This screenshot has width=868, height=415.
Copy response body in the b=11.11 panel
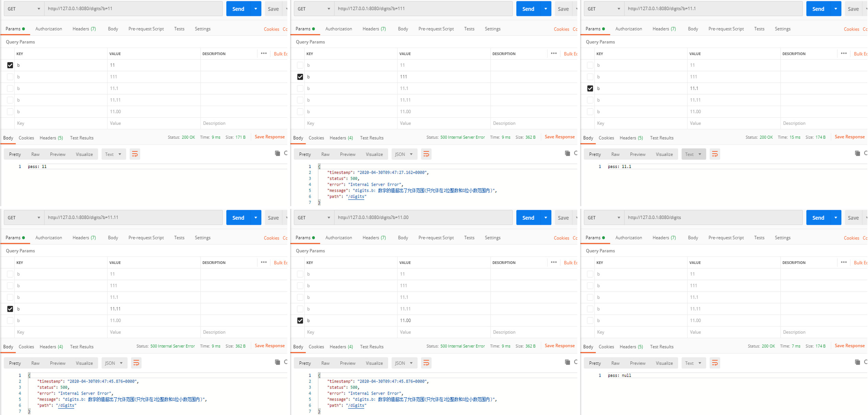(277, 362)
